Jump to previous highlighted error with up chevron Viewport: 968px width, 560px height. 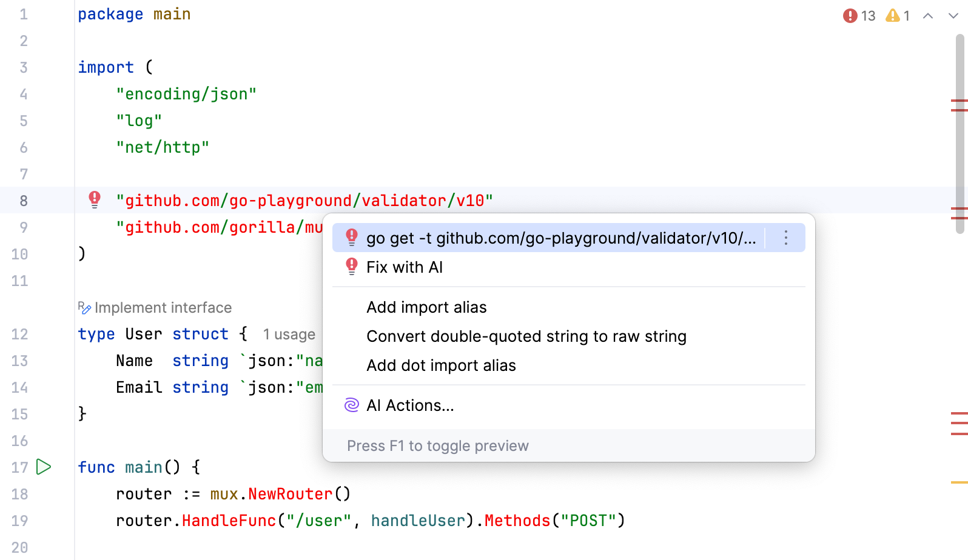(x=928, y=16)
